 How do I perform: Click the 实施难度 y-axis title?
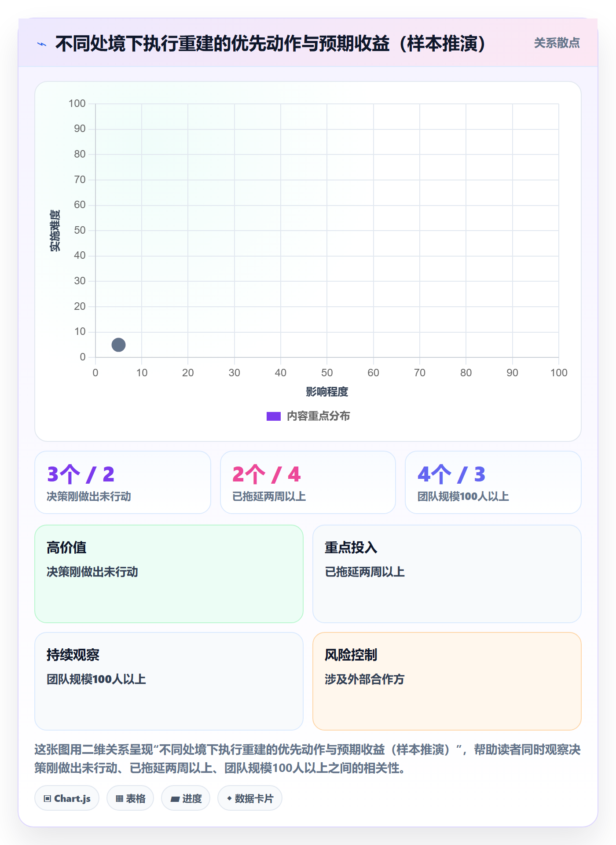pyautogui.click(x=55, y=231)
